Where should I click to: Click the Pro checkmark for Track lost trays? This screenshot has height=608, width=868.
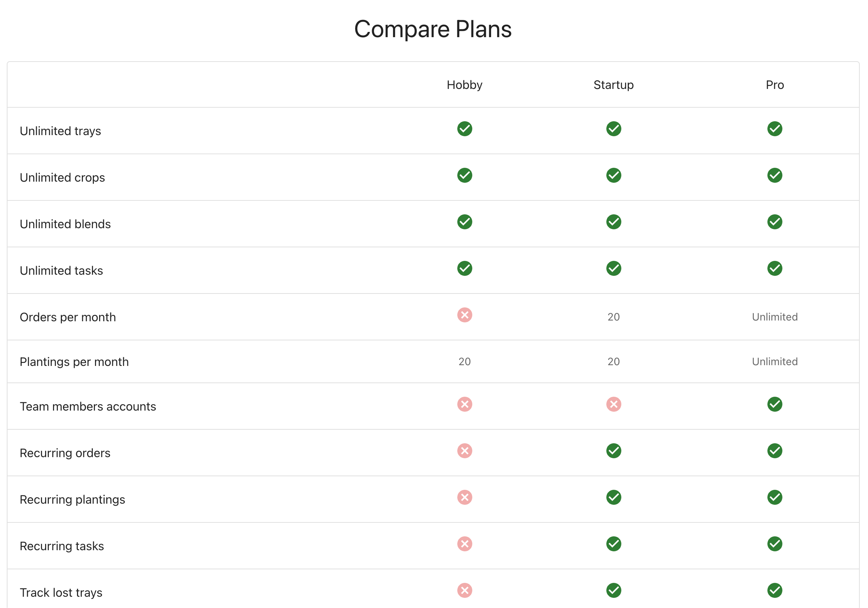click(x=775, y=590)
